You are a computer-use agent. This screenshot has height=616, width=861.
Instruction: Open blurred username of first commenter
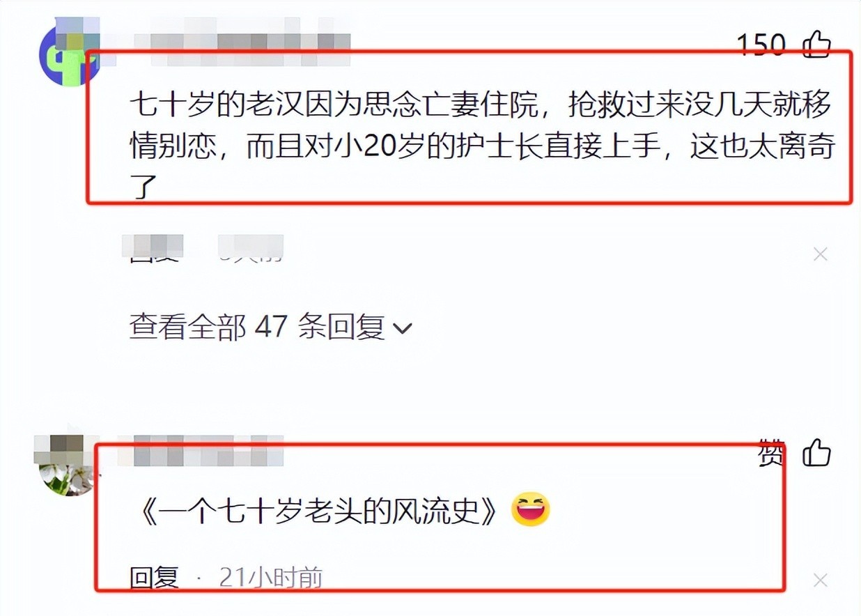pyautogui.click(x=249, y=43)
